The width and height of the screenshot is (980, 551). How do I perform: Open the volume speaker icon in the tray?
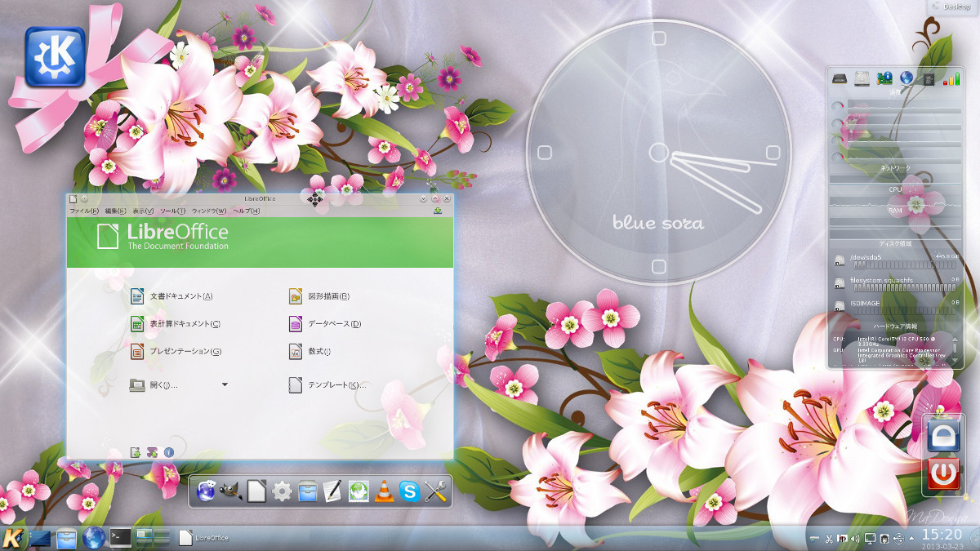(x=855, y=538)
